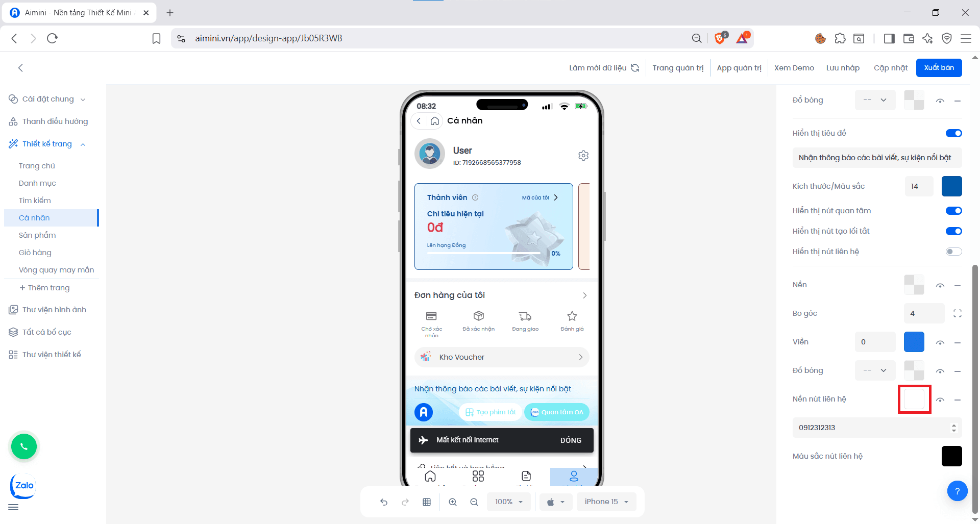Click the zoom-in magnifier icon
The image size is (980, 524).
[x=453, y=502]
